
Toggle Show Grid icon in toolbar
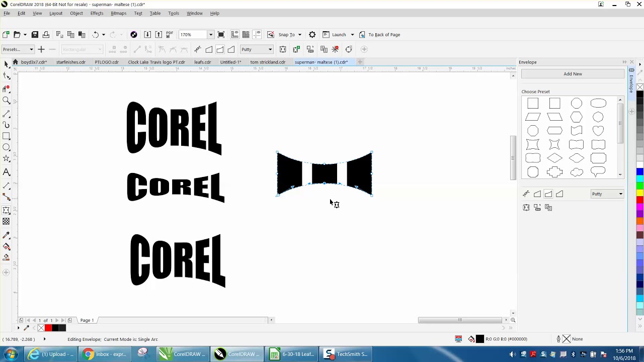pyautogui.click(x=246, y=35)
